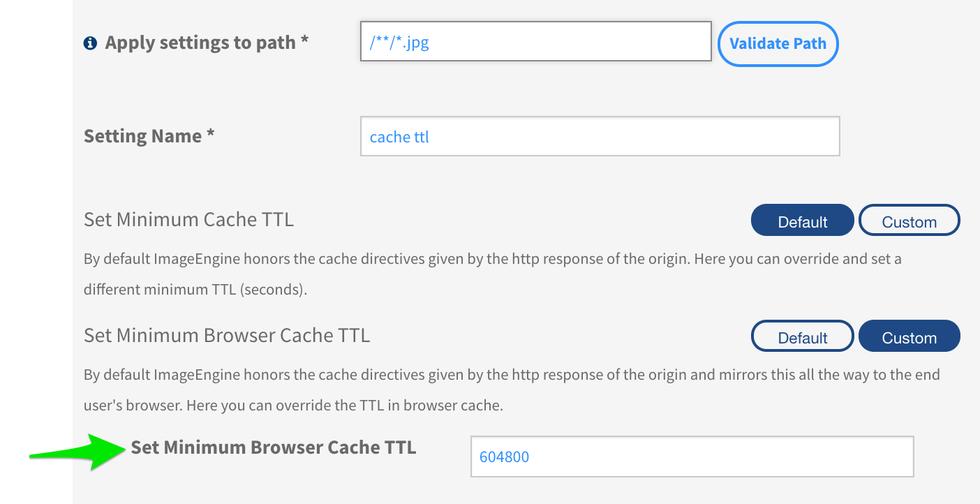Screen dimensions: 980x504
Task: Choose Custom for Minimum Browser Cache TTL
Action: tap(910, 336)
